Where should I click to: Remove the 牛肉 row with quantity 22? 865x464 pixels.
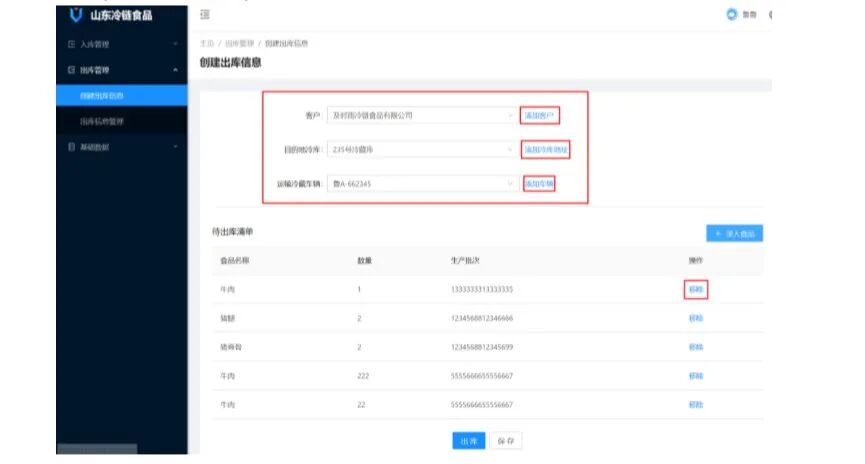click(x=696, y=404)
